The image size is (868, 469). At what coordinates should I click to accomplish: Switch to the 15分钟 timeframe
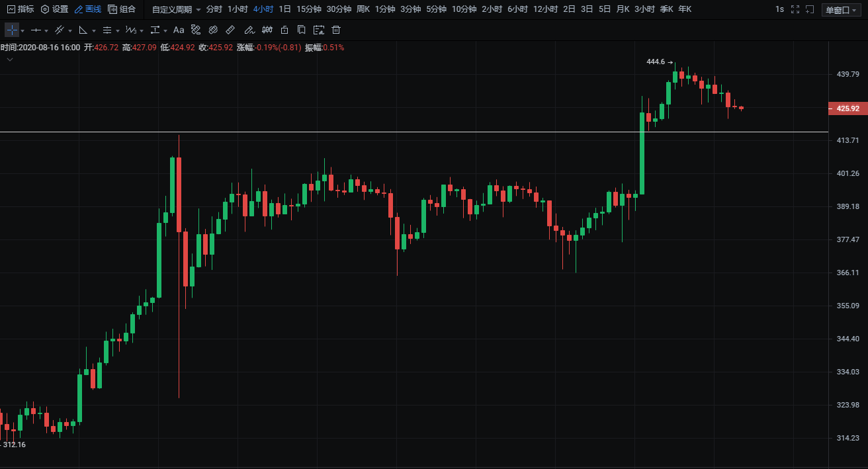(x=309, y=9)
